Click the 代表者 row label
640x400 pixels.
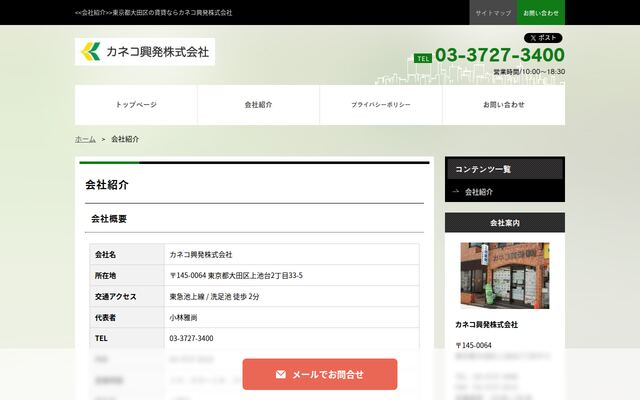(x=105, y=318)
